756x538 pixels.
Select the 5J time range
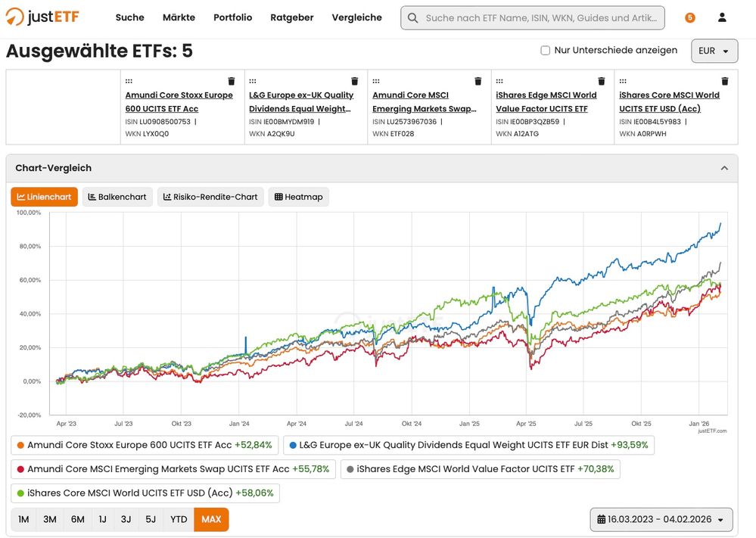(151, 520)
